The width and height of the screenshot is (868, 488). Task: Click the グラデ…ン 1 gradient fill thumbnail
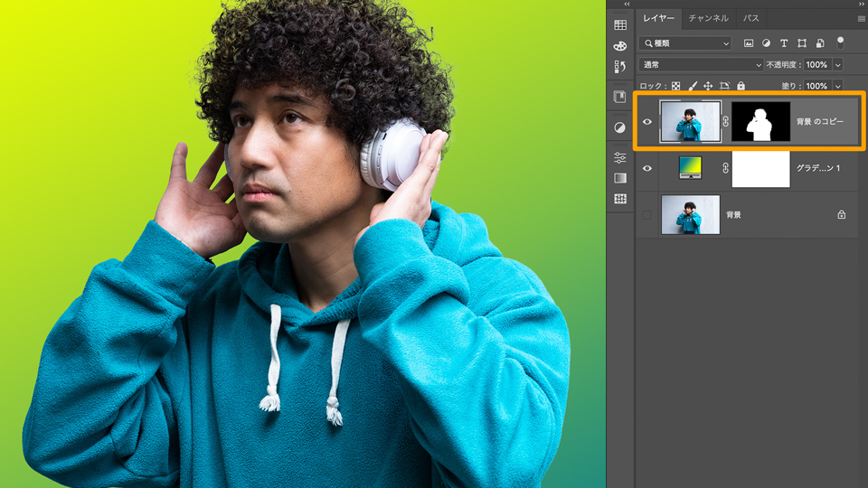(x=690, y=168)
